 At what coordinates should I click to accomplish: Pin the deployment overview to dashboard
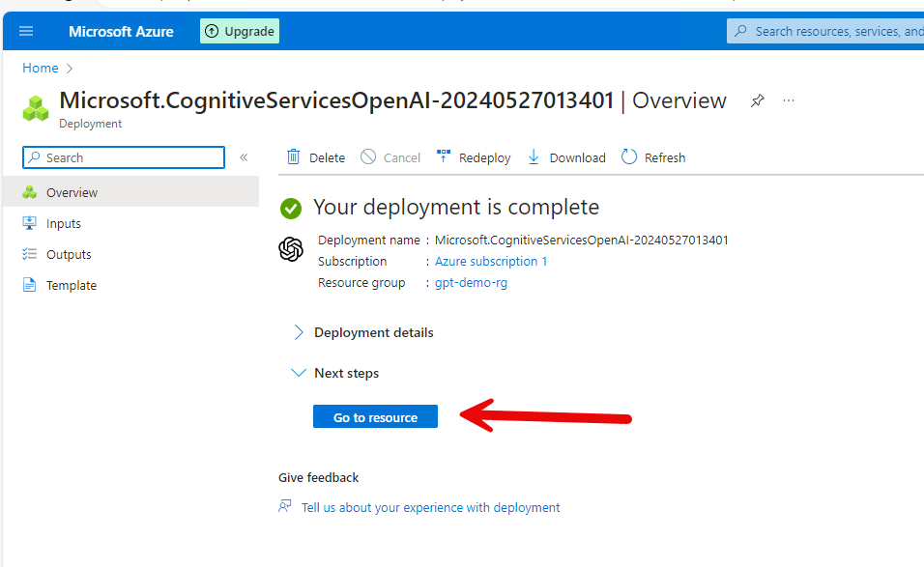[757, 100]
